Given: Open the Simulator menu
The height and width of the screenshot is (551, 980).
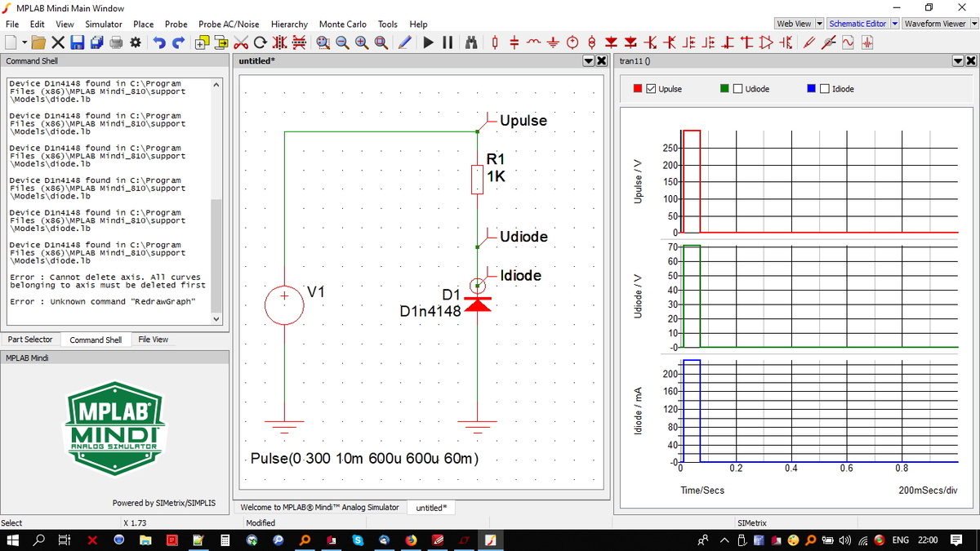Looking at the screenshot, I should [x=104, y=24].
